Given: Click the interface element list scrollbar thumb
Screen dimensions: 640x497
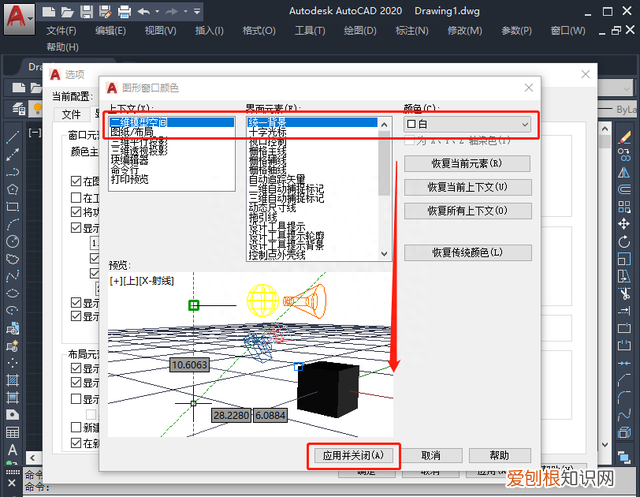Looking at the screenshot, I should click(x=384, y=163).
